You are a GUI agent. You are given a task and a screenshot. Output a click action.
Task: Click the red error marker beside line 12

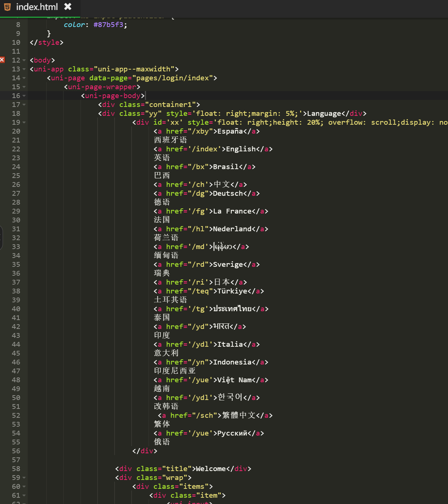[2, 60]
